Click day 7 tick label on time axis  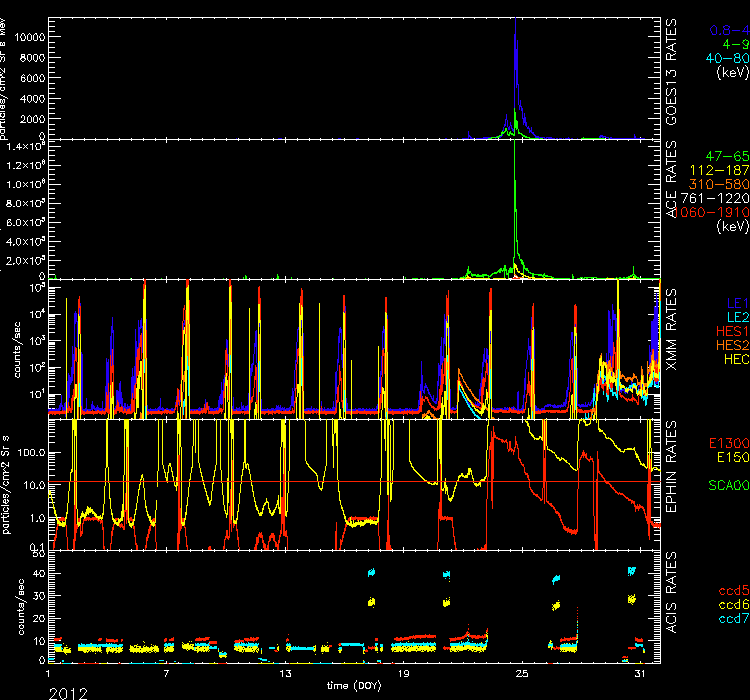pos(167,675)
